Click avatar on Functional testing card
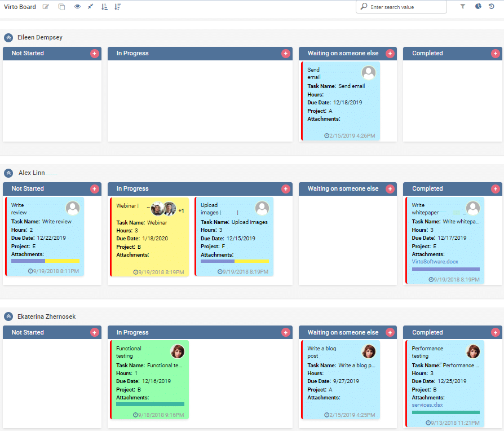Image resolution: width=504 pixels, height=431 pixels. [178, 351]
